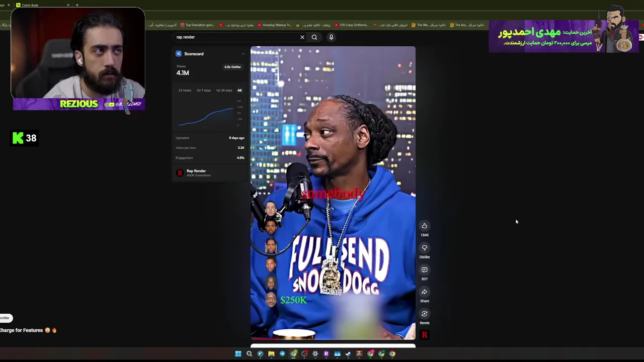This screenshot has width=644, height=362.
Task: Click the '8 days ago' upload value
Action: (236, 138)
